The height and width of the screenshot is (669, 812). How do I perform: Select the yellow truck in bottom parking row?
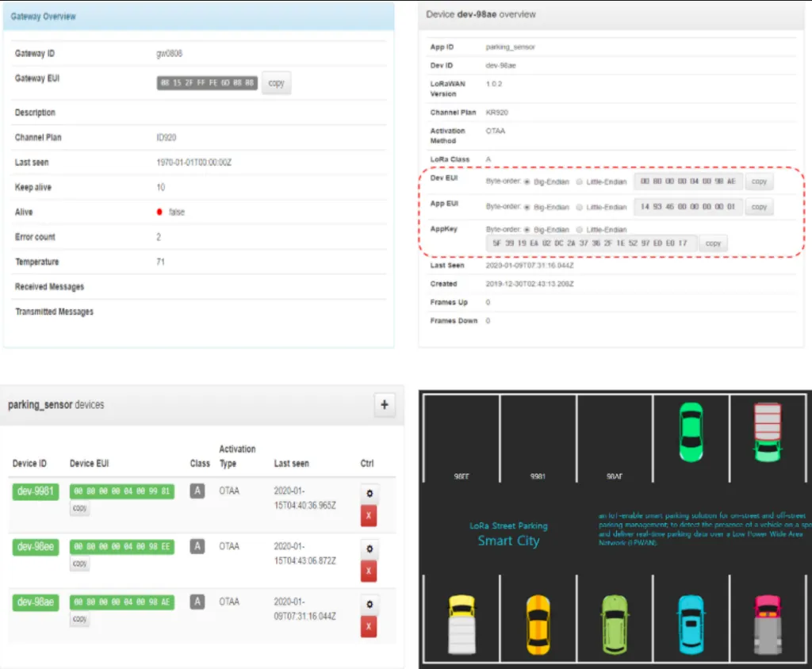pyautogui.click(x=462, y=625)
